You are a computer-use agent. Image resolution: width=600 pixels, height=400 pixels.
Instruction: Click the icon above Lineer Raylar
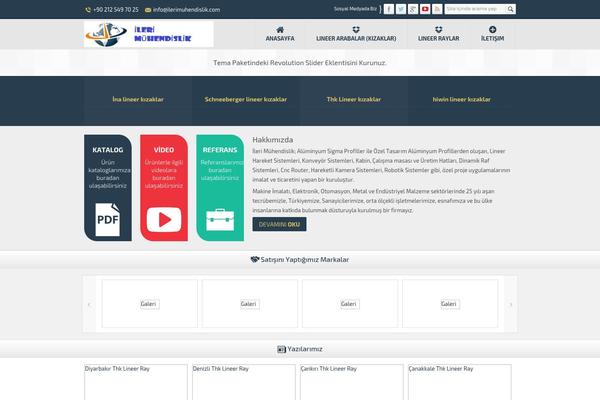pyautogui.click(x=439, y=29)
